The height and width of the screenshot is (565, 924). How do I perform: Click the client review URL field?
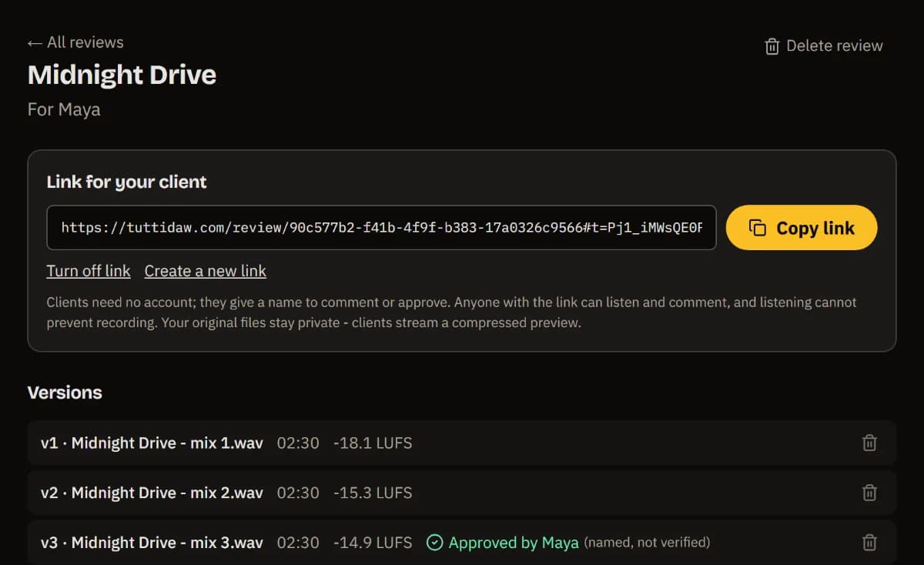[x=381, y=228]
